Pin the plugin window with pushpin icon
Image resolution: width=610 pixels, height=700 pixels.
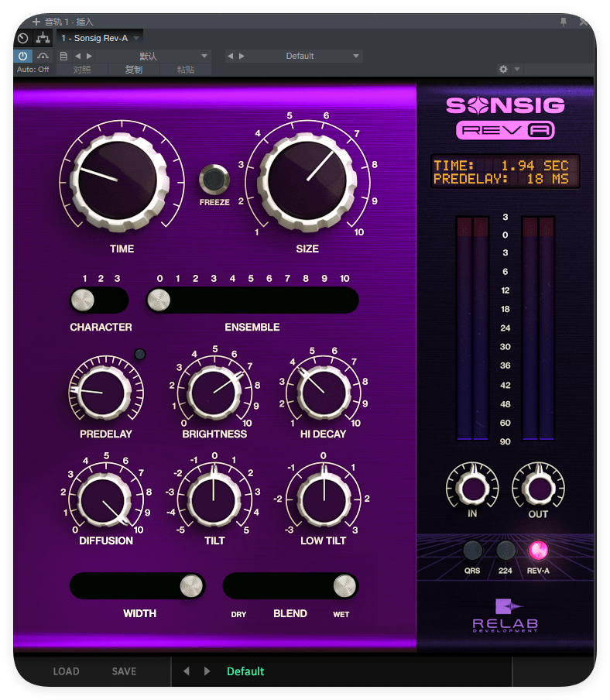tap(564, 22)
